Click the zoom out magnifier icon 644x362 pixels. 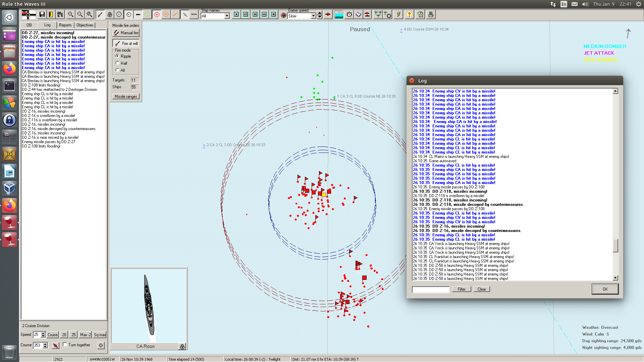pos(80,14)
